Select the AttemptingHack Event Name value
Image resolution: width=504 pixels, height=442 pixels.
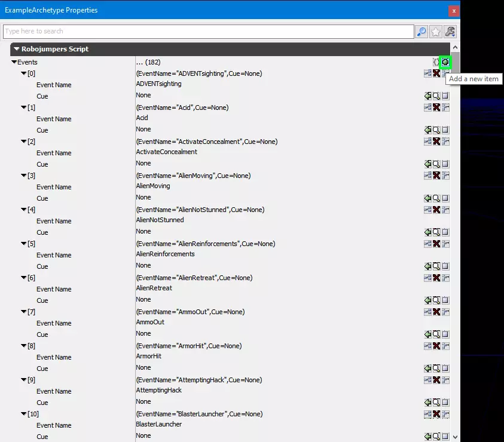click(x=158, y=390)
